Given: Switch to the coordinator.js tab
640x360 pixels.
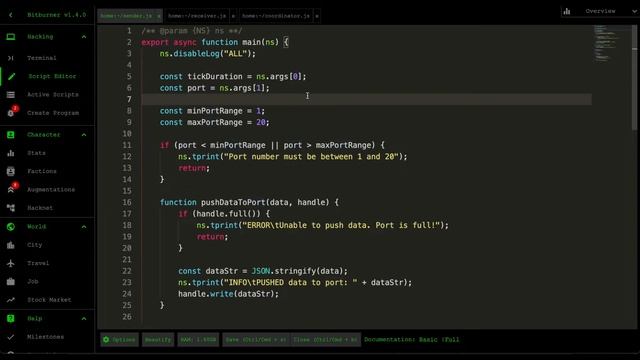Looking at the screenshot, I should coord(276,16).
